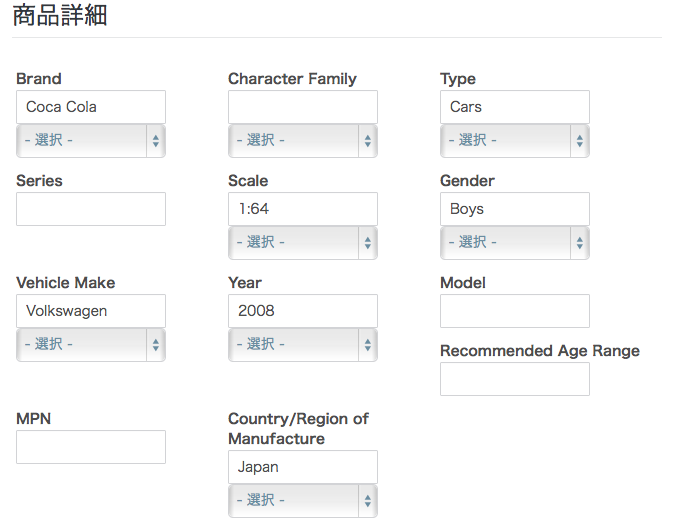Click the Country field containing Japan
680x522 pixels.
(303, 467)
